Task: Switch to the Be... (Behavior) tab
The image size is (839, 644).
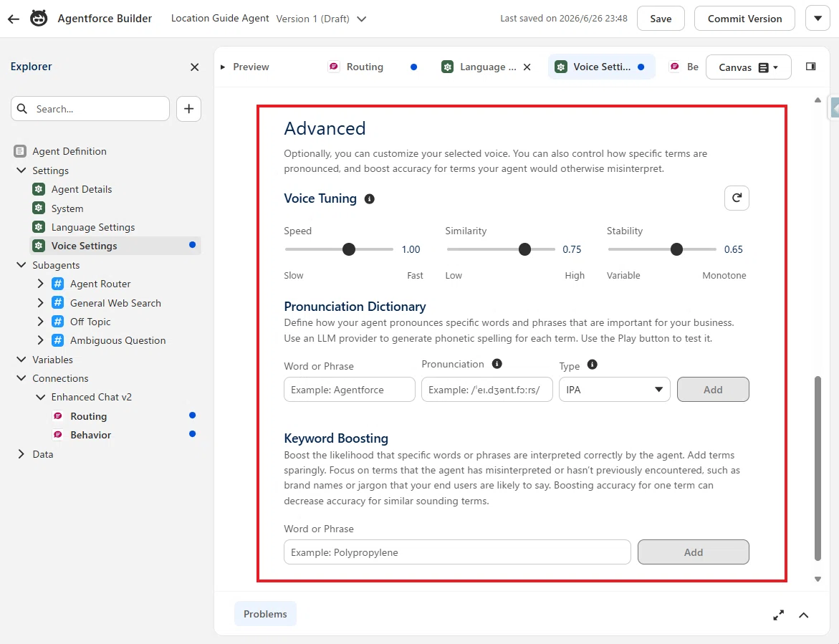Action: pos(684,67)
